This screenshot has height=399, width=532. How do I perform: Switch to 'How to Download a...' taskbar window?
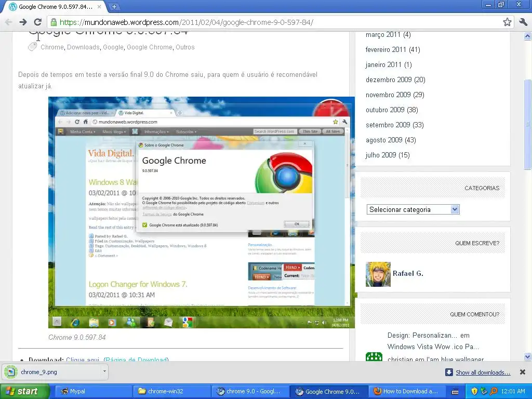(408, 391)
